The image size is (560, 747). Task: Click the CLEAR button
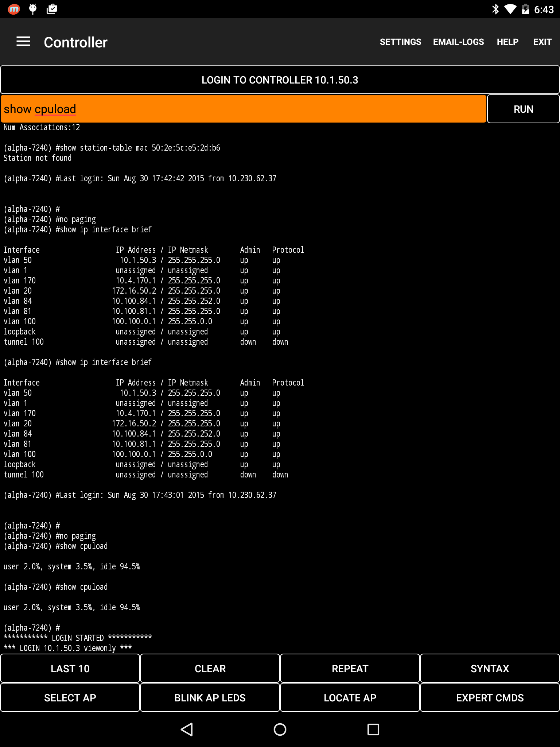coord(210,669)
